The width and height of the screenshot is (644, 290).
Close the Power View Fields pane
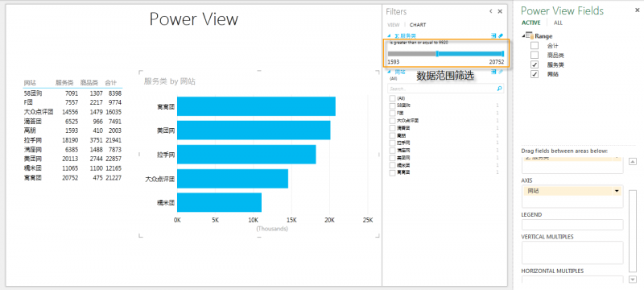click(637, 11)
